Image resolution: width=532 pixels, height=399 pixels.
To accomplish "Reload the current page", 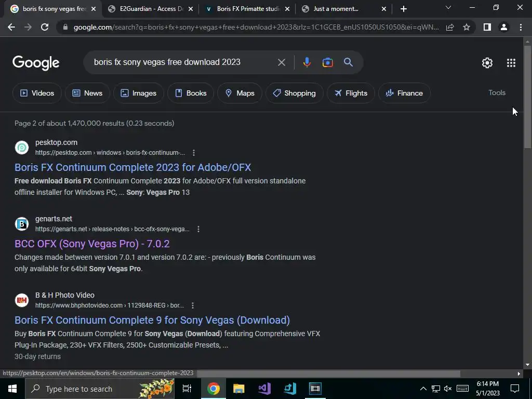I will pyautogui.click(x=45, y=27).
